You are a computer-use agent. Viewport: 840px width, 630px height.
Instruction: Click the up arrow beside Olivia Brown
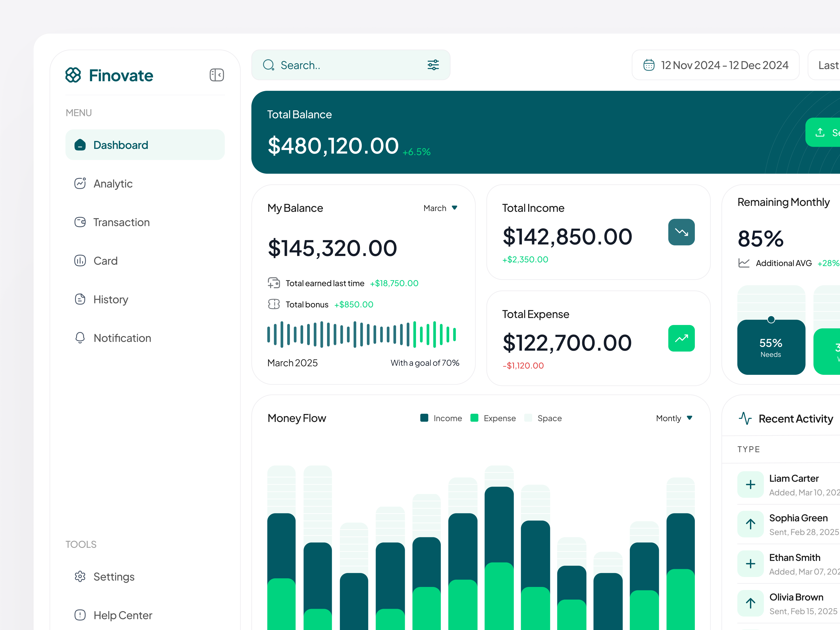click(x=750, y=603)
